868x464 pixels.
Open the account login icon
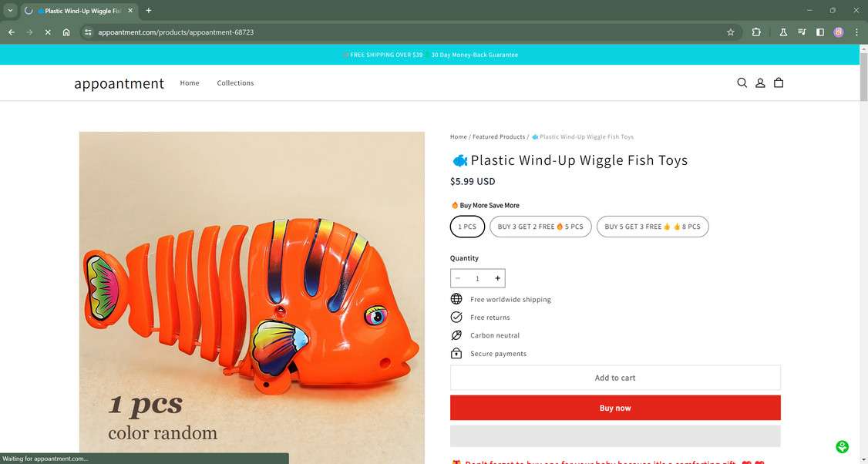coord(760,83)
